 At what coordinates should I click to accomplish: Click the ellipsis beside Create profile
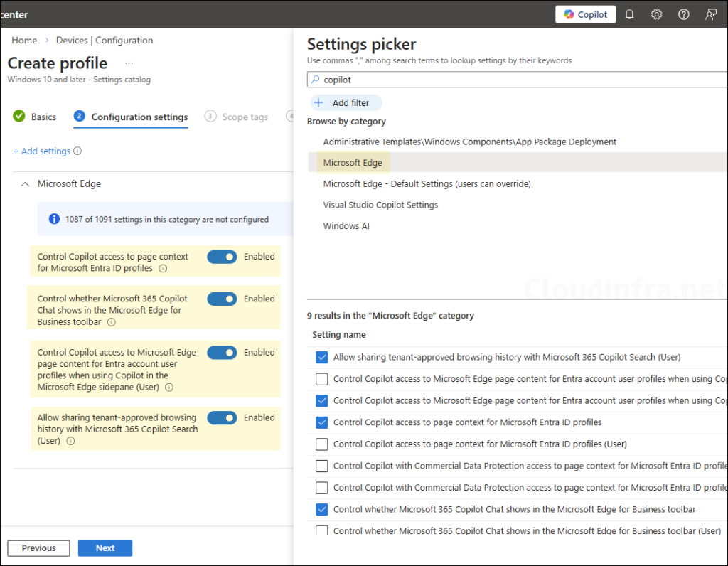click(129, 63)
